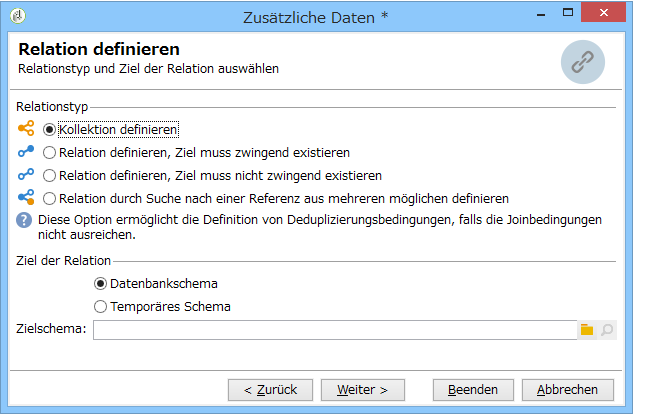Select the Datenbankschema radio button
Image resolution: width=651 pixels, height=420 pixels.
point(100,284)
